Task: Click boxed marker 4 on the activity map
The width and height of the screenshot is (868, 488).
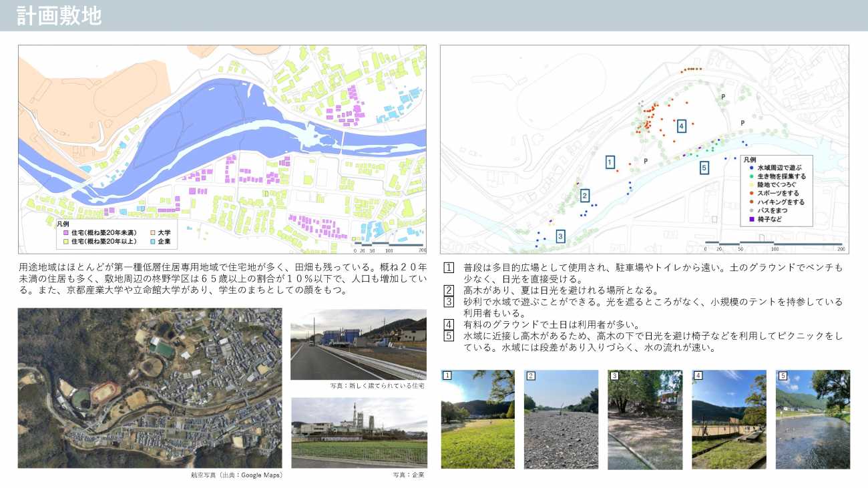Action: (x=681, y=126)
